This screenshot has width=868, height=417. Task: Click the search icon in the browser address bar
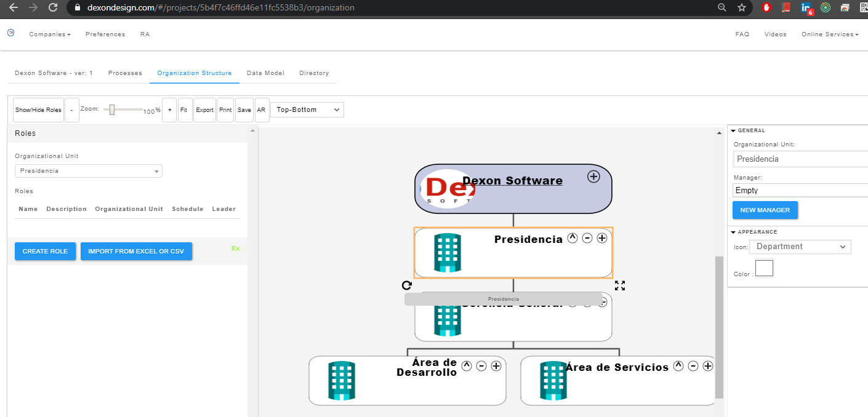721,8
